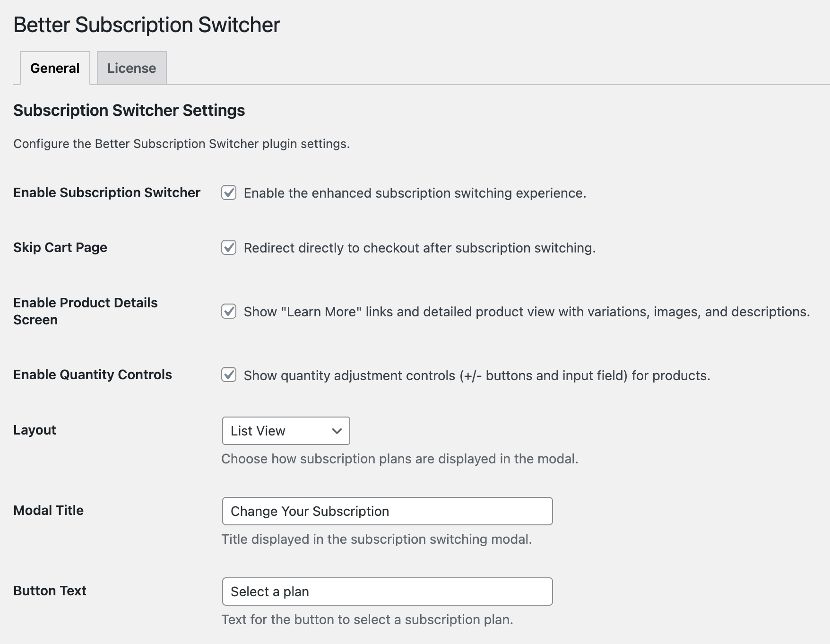Click the 'Enable Subscription Switcher' row label
The width and height of the screenshot is (830, 644).
[x=107, y=192]
